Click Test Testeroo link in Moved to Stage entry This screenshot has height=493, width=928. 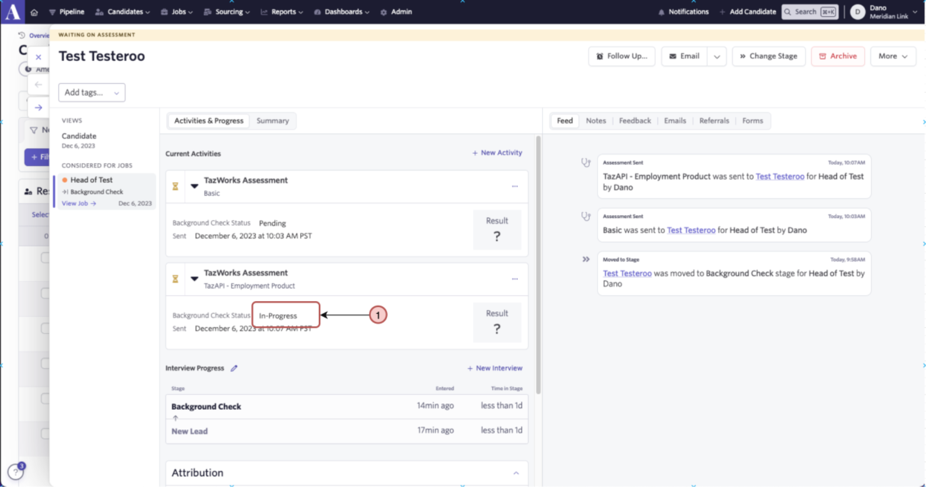(x=627, y=273)
